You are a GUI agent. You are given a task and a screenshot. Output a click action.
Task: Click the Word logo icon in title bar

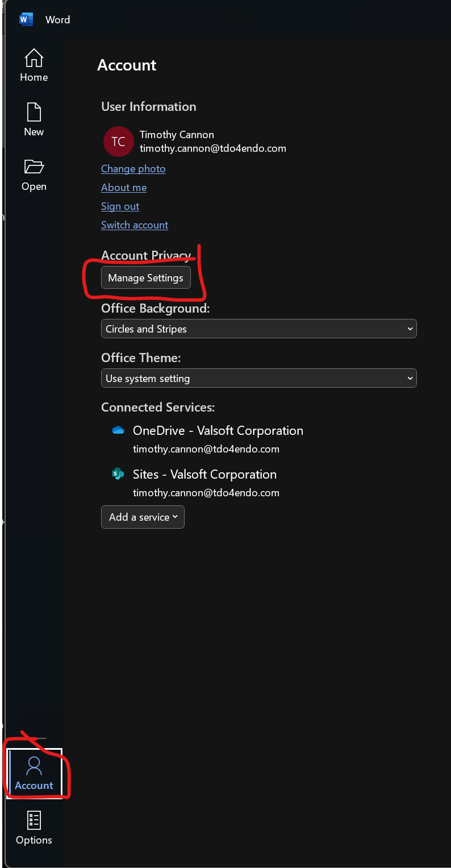coord(26,19)
